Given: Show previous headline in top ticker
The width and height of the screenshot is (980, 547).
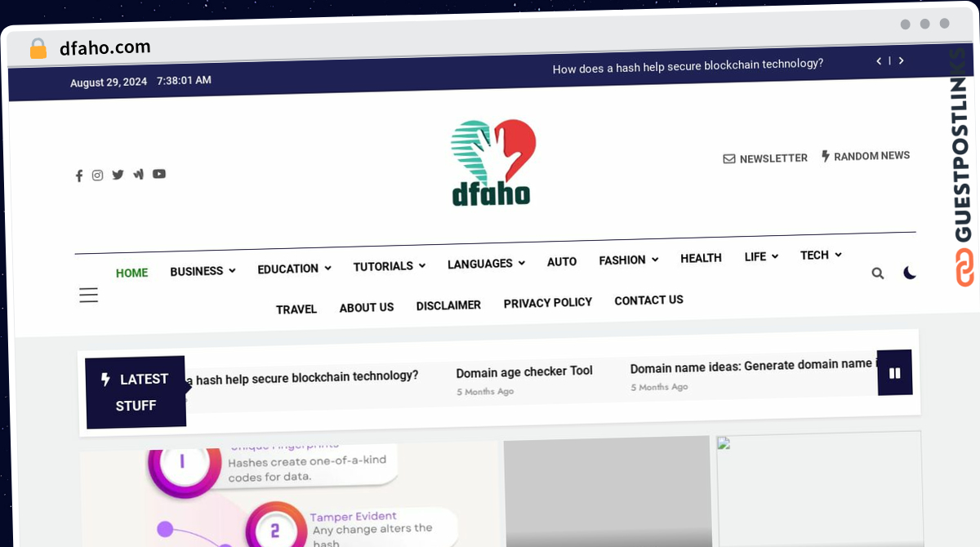Looking at the screenshot, I should tap(879, 60).
